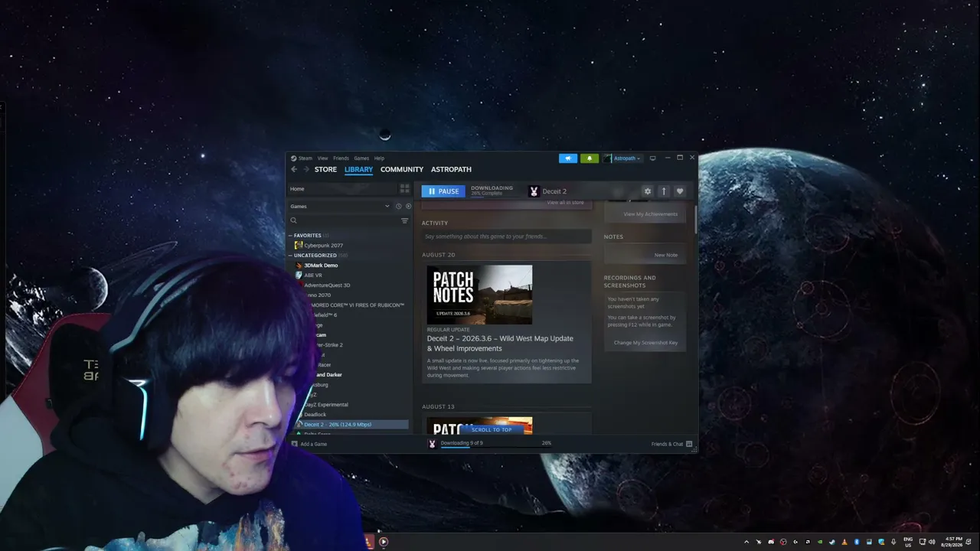Switch to the Library tab
This screenshot has width=980, height=551.
358,169
